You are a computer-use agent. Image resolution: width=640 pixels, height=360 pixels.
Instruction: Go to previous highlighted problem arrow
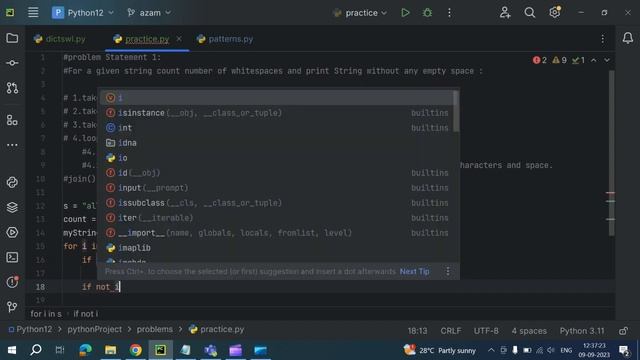click(594, 60)
